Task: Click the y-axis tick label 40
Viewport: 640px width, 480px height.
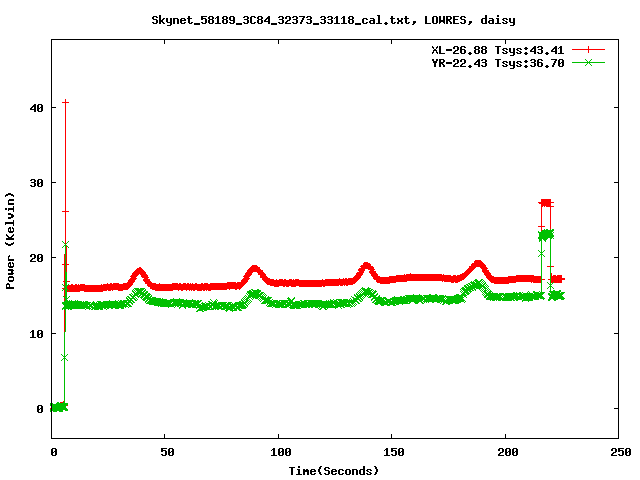Action: coord(37,108)
